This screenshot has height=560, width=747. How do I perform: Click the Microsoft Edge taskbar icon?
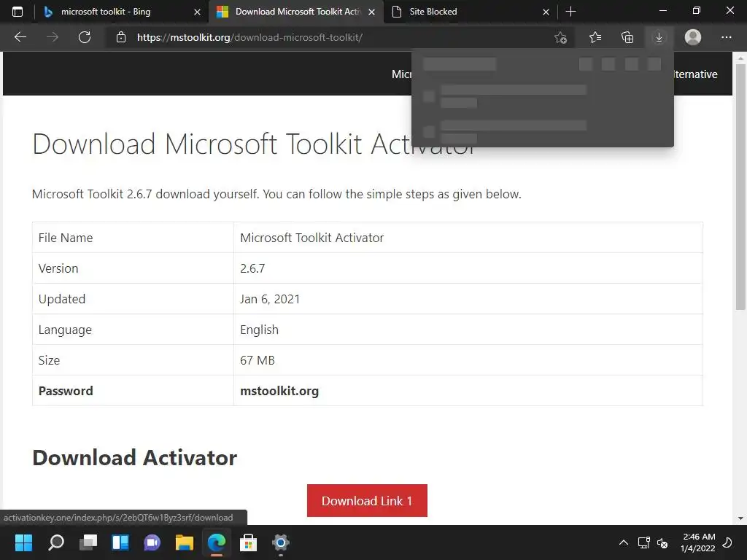pos(216,542)
